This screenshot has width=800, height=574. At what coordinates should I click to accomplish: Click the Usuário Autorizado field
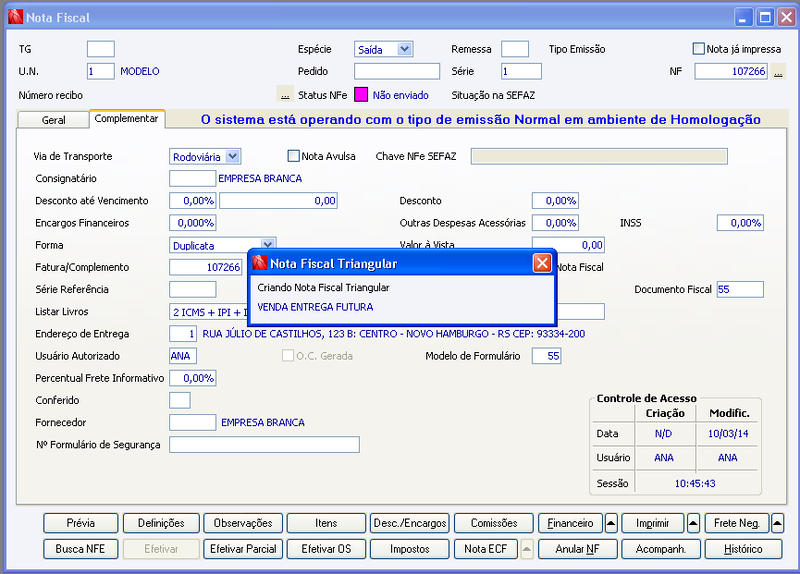(183, 356)
